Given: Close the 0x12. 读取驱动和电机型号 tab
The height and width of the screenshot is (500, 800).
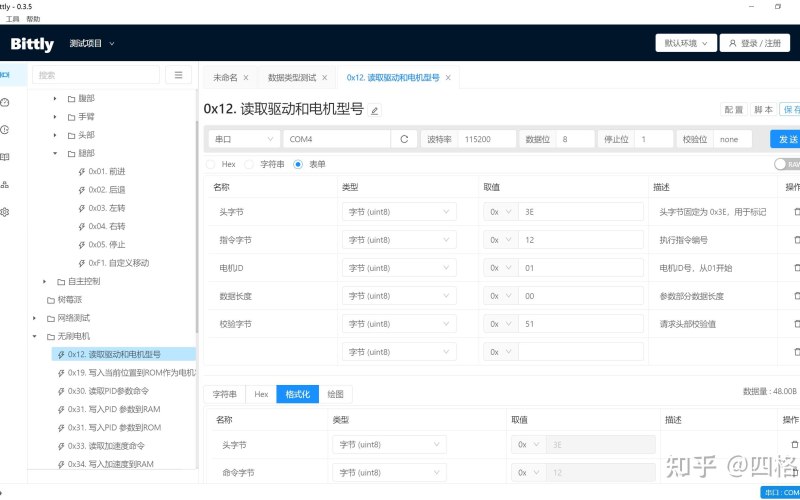Looking at the screenshot, I should pyautogui.click(x=448, y=78).
